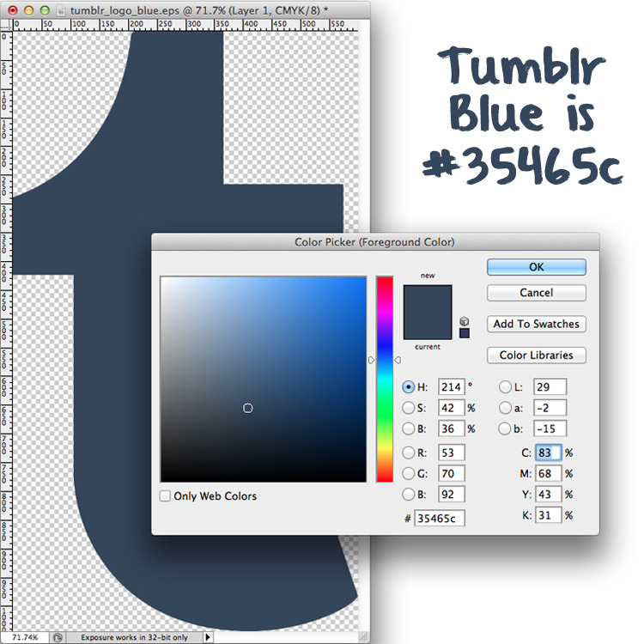Click the zoom percentage field 71.74%
644x644 pixels.
[25, 637]
